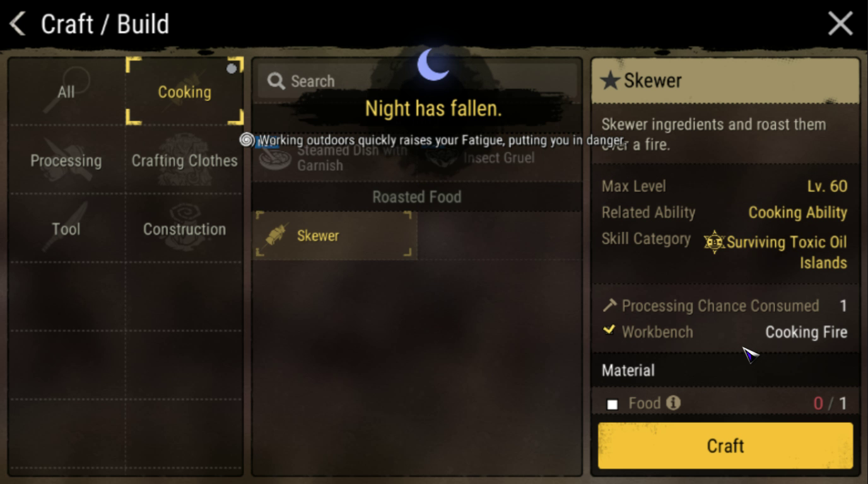Image resolution: width=868 pixels, height=484 pixels.
Task: Craft the Skewer with yellow button
Action: click(725, 446)
